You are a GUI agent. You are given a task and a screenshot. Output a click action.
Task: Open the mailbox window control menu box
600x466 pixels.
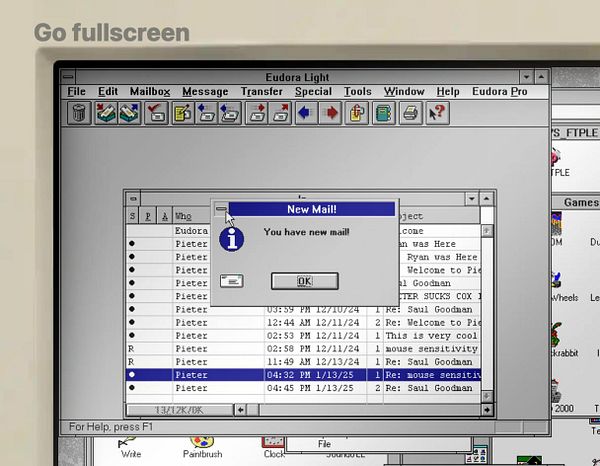click(x=133, y=199)
